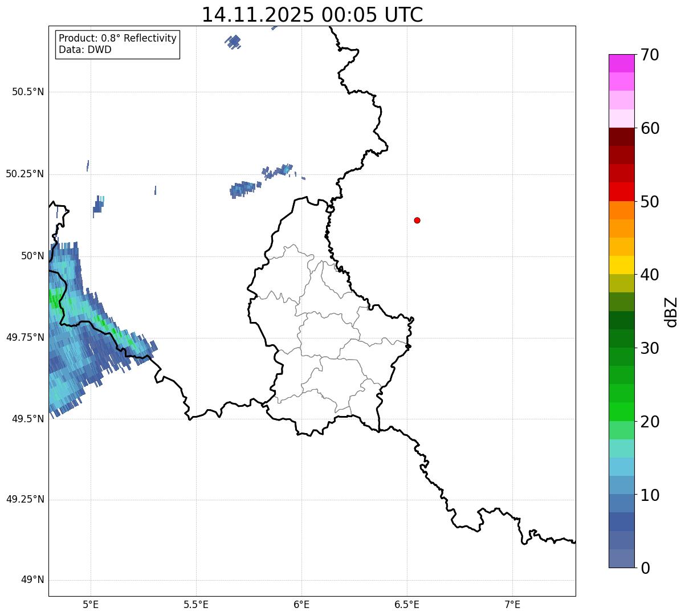Click the echo patch at the top near 5.7°E
The height and width of the screenshot is (616, 685).
click(x=233, y=41)
